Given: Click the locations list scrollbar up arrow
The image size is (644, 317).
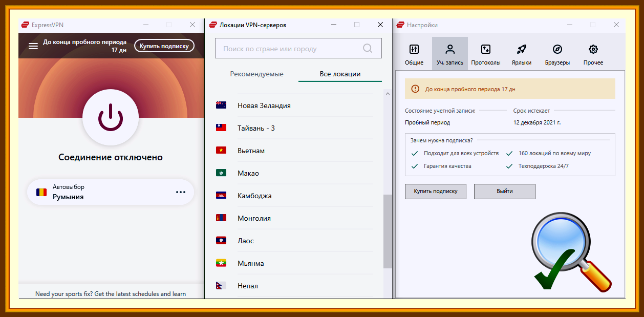Looking at the screenshot, I should [388, 94].
